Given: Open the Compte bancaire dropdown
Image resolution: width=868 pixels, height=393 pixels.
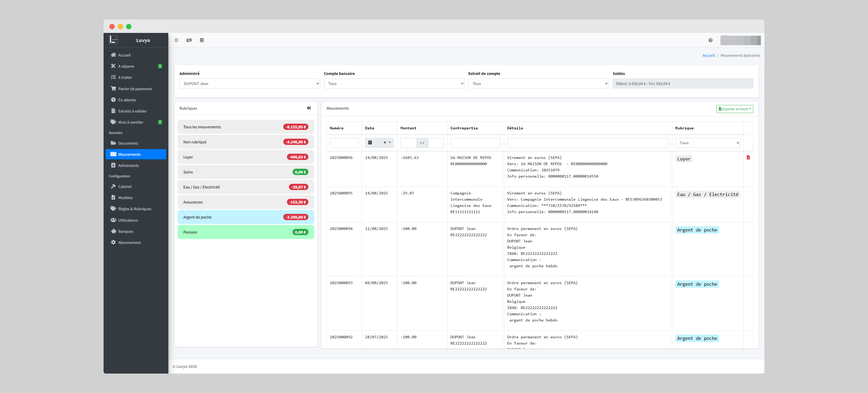Looking at the screenshot, I should point(394,84).
